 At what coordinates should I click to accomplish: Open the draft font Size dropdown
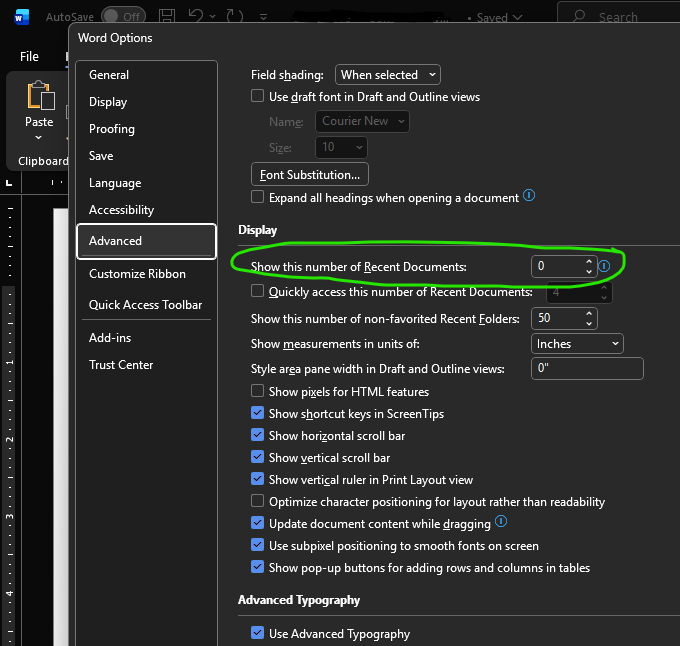point(341,147)
